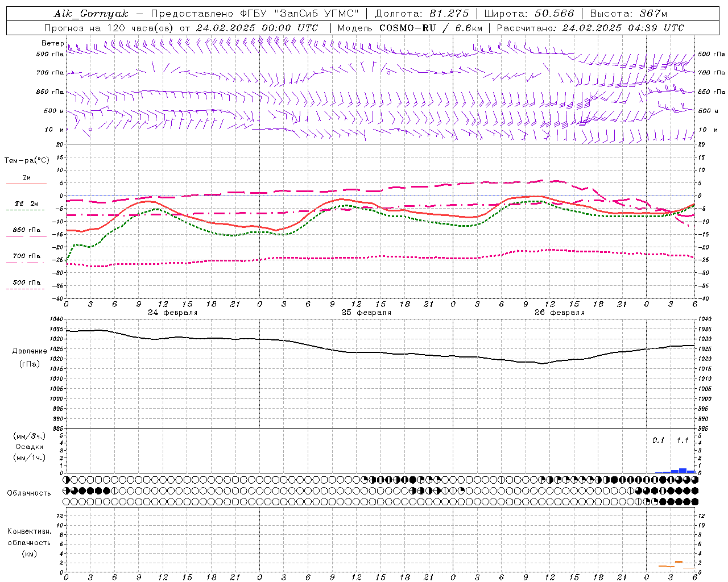
Task: Click the 'Высота: 367м' header field
Action: [x=628, y=14]
